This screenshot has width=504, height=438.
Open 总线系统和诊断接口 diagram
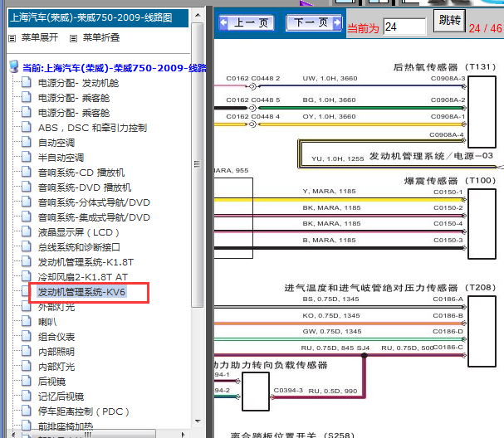[x=79, y=247]
